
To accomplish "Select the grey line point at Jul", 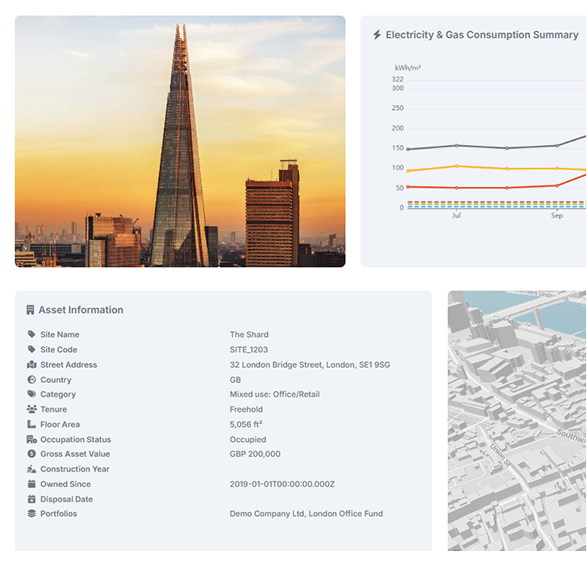I will click(456, 145).
